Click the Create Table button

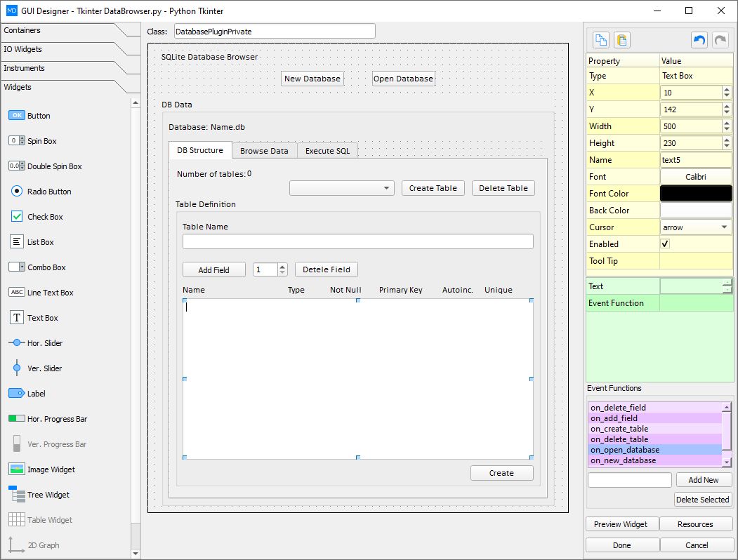tap(433, 188)
